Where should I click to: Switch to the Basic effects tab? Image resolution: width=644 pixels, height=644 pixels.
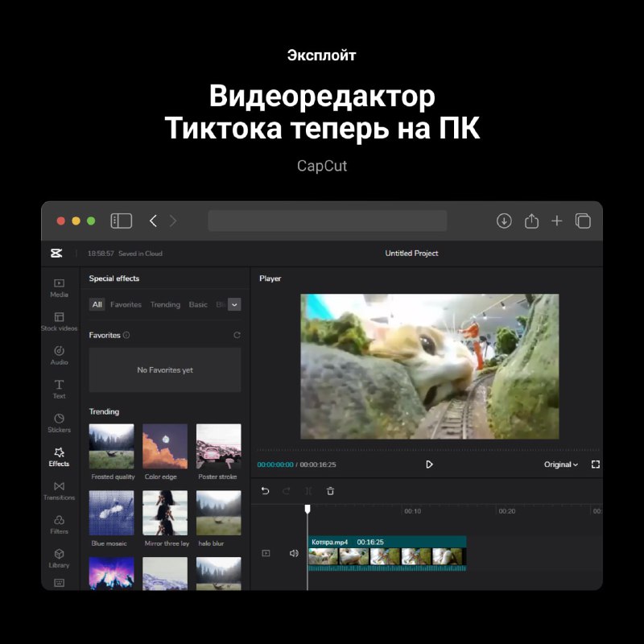tap(198, 304)
